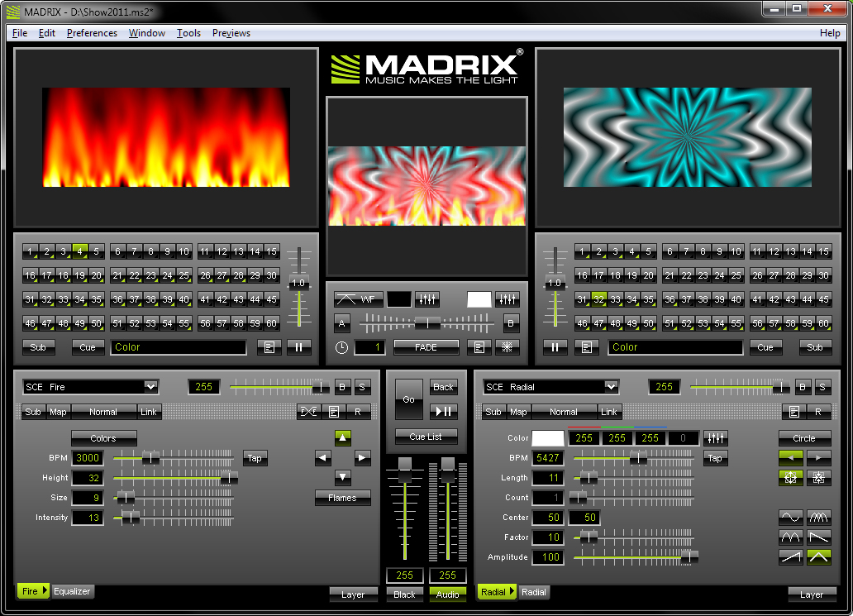Toggle the Audio button in center
The width and height of the screenshot is (853, 616).
coord(448,595)
